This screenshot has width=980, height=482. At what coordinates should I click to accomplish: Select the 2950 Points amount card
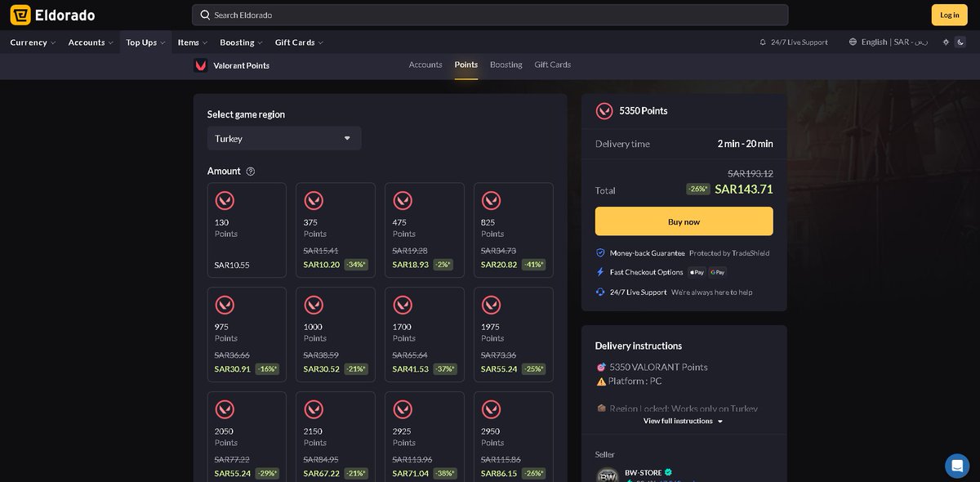[x=514, y=437]
